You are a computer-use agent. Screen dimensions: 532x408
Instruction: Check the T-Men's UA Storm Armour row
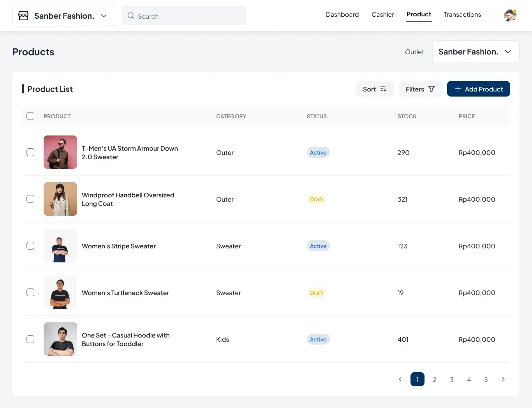coord(30,152)
